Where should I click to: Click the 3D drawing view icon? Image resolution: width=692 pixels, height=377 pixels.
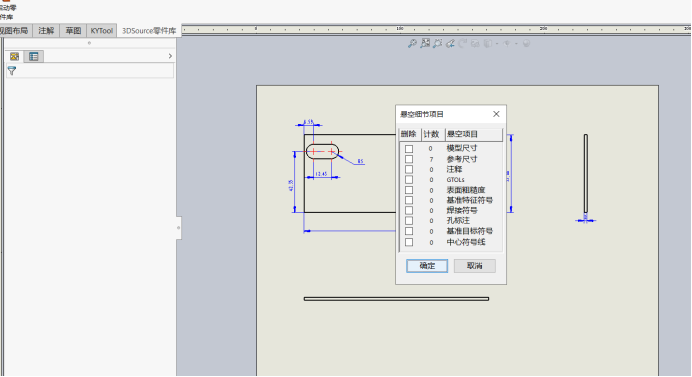(x=475, y=43)
